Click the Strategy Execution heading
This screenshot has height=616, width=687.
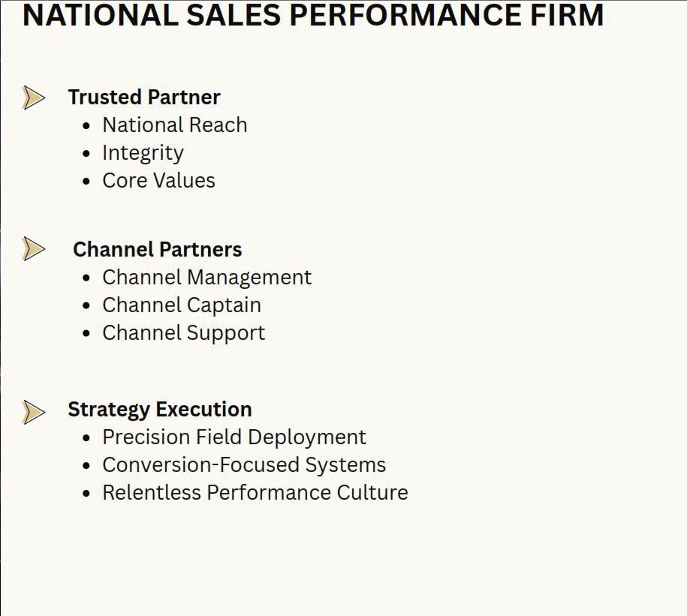click(x=160, y=410)
